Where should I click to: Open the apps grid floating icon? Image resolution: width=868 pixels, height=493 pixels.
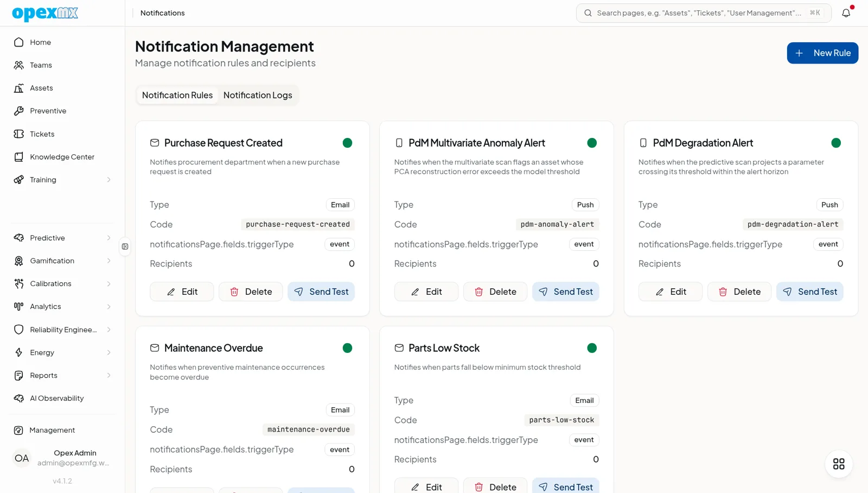point(839,464)
